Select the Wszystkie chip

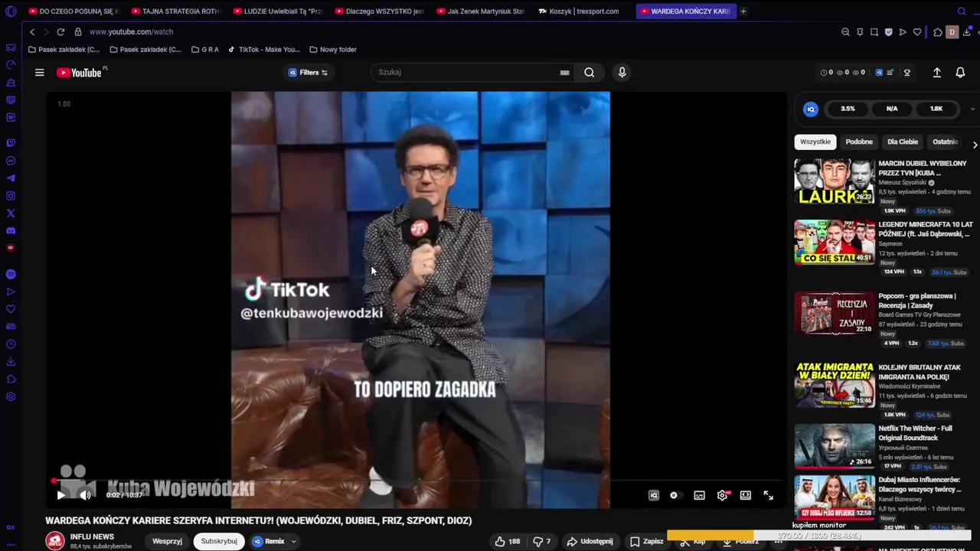[x=815, y=142]
